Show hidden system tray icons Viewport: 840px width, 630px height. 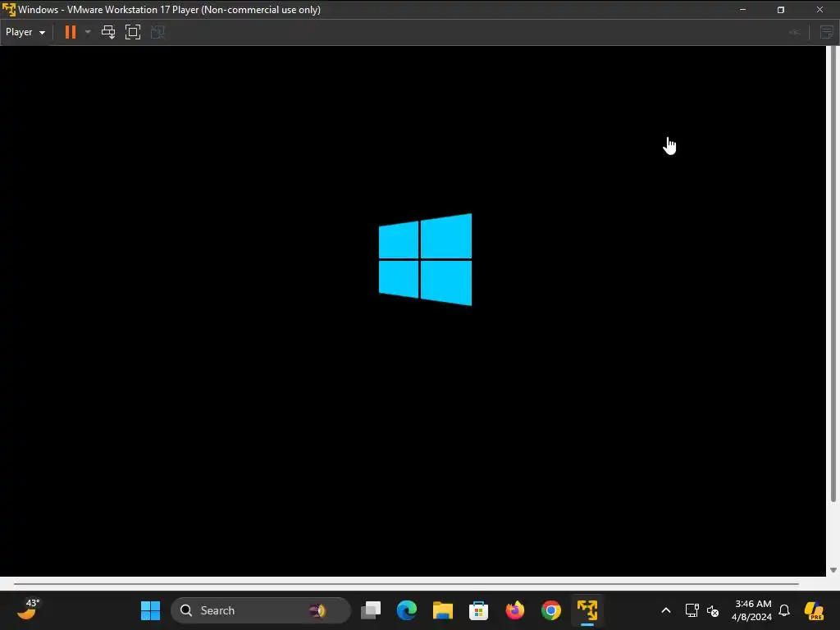tap(666, 610)
